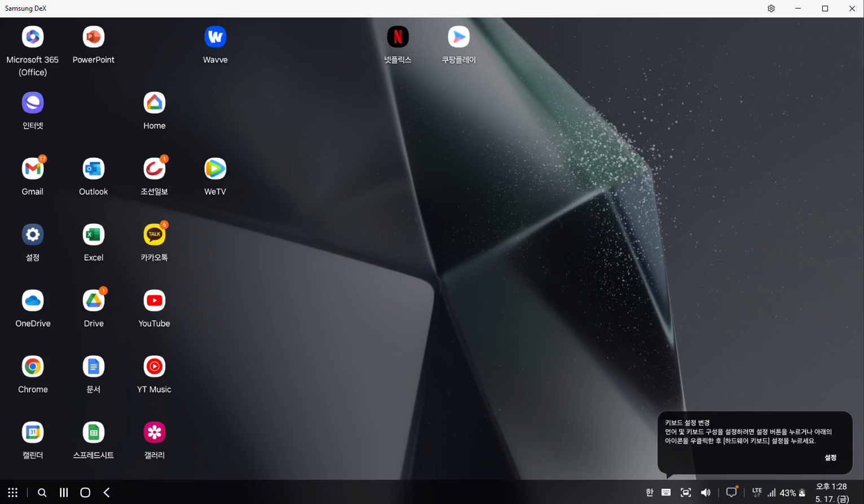Launch Chrome browser icon
The height and width of the screenshot is (504, 864).
(x=33, y=367)
